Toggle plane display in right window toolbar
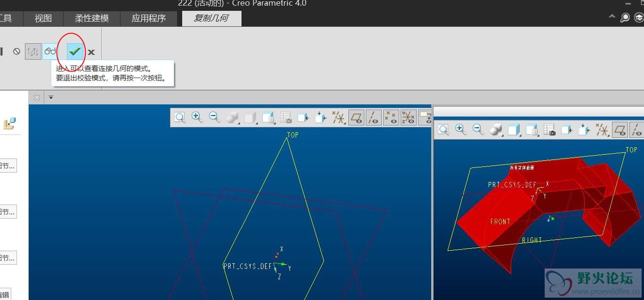 tap(620, 130)
